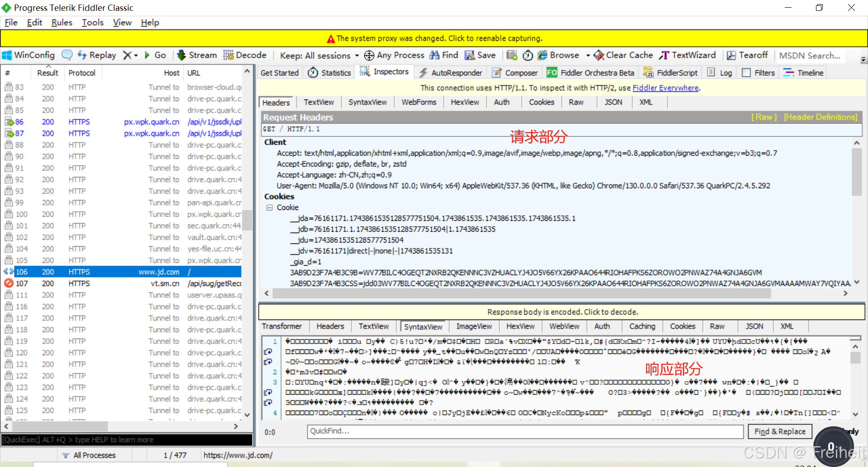The height and width of the screenshot is (467, 868).
Task: Click blocked icon of session 107
Action: [x=9, y=283]
